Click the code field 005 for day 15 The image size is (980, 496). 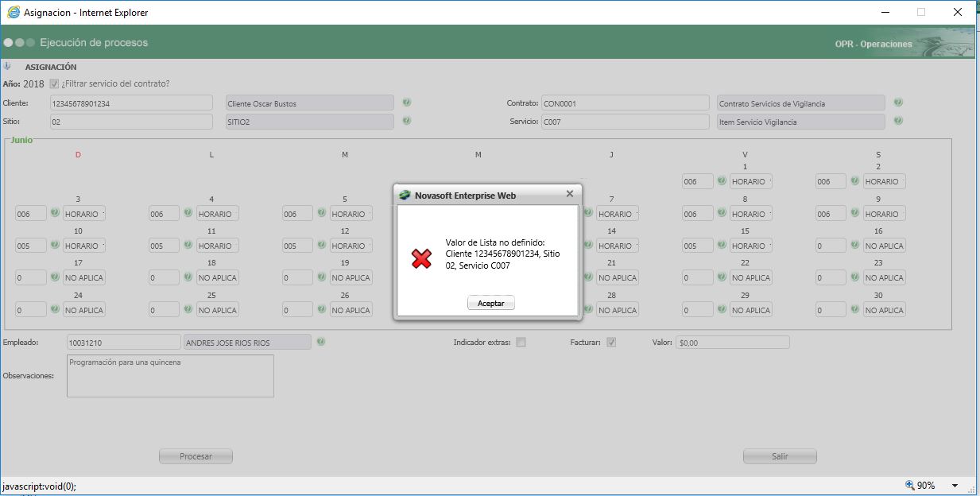click(697, 246)
